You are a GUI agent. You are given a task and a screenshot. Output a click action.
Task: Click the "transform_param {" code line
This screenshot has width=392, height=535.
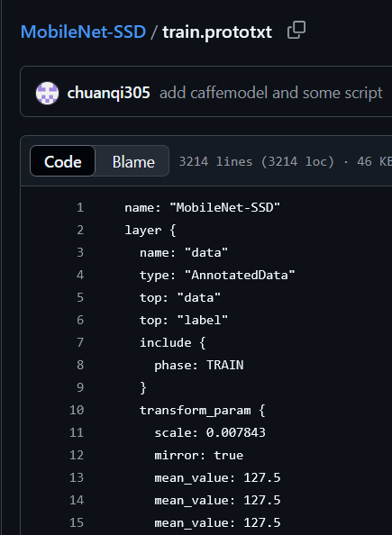click(x=203, y=411)
